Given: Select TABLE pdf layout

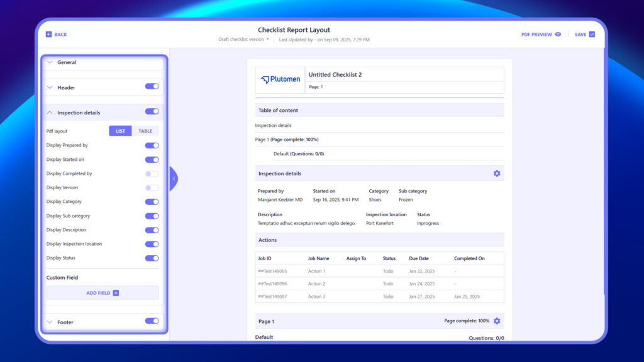Looking at the screenshot, I should pyautogui.click(x=145, y=131).
